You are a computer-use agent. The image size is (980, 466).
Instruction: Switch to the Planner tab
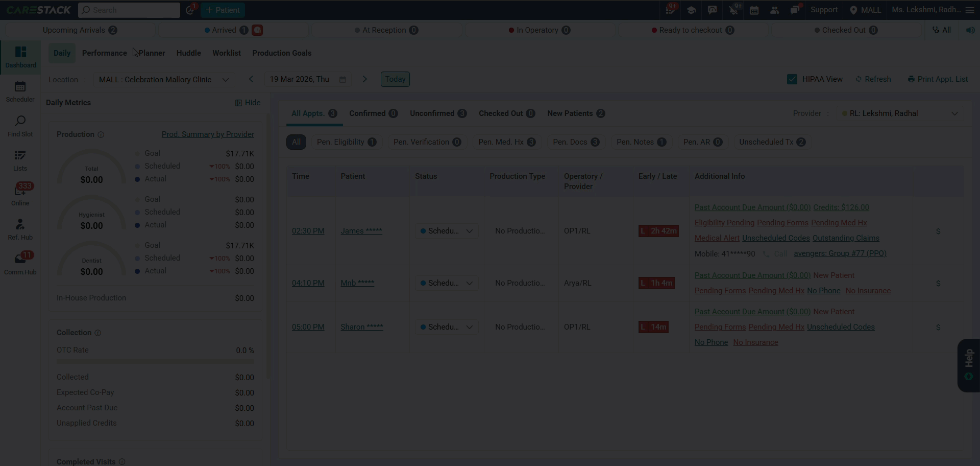152,53
